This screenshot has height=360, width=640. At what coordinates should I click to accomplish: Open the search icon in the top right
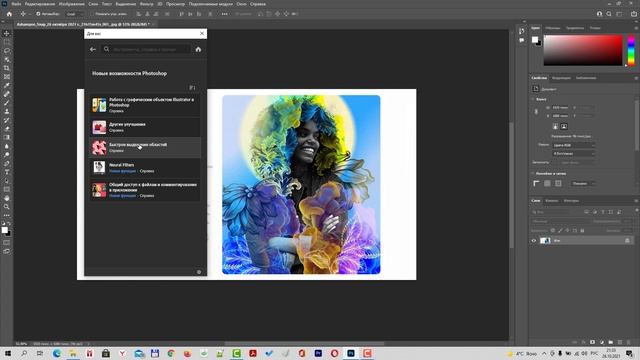[x=609, y=14]
